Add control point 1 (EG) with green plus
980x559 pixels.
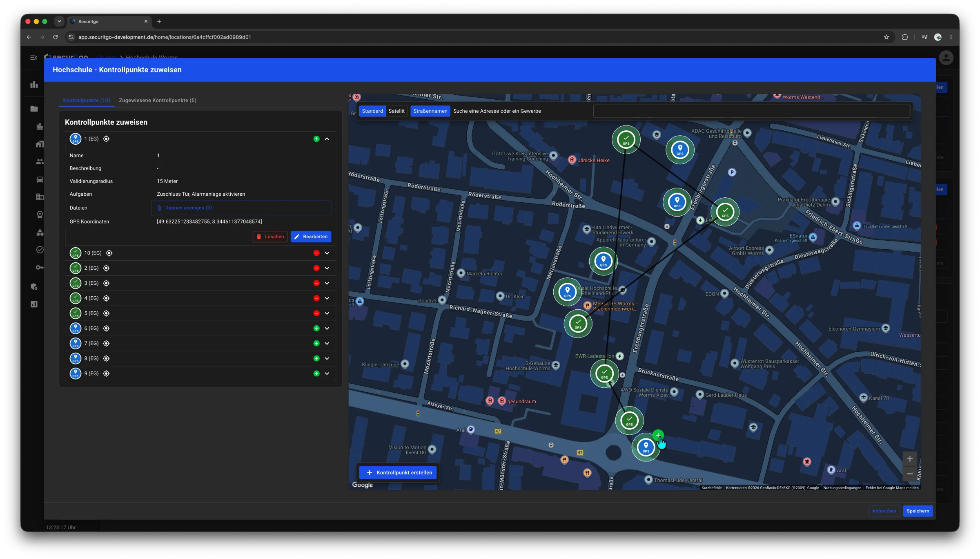[316, 139]
